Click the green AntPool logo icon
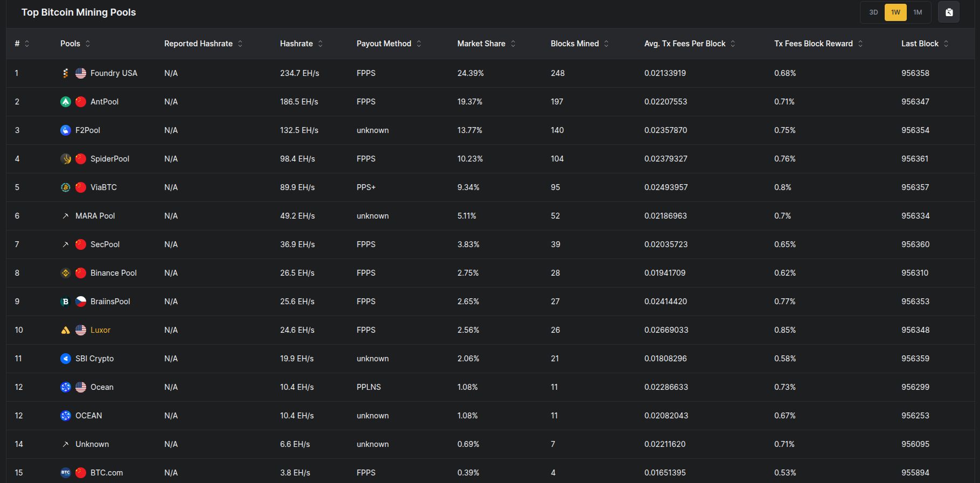The image size is (980, 483). (x=66, y=102)
